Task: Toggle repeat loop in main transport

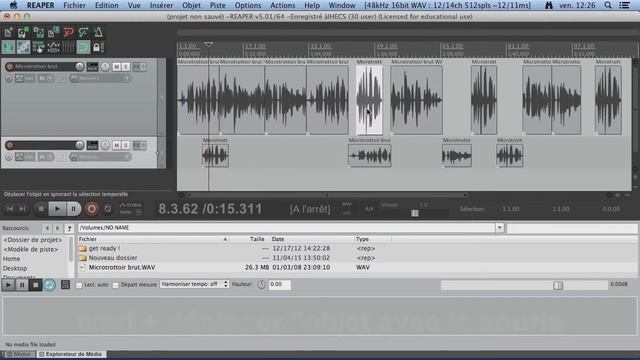Action: click(108, 209)
